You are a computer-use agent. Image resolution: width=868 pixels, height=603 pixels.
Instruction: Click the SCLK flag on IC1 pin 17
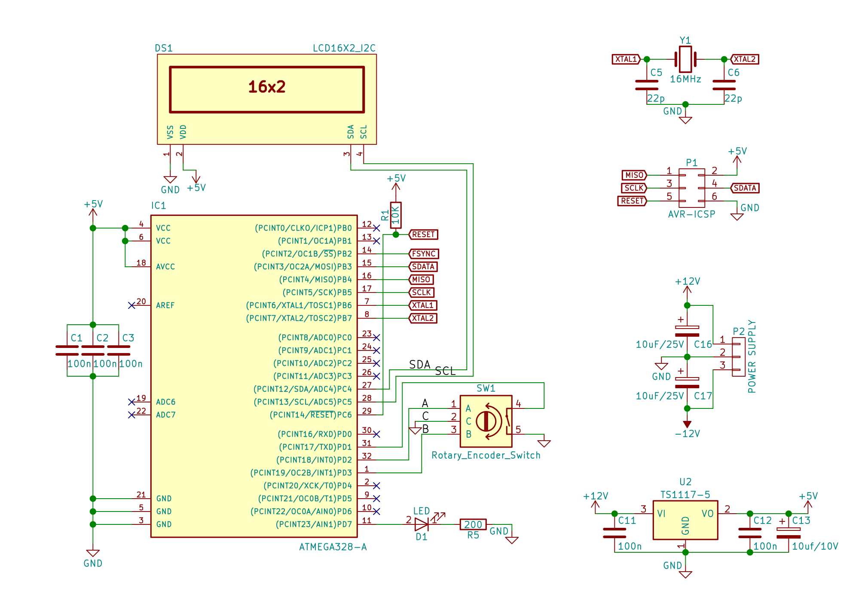(421, 292)
